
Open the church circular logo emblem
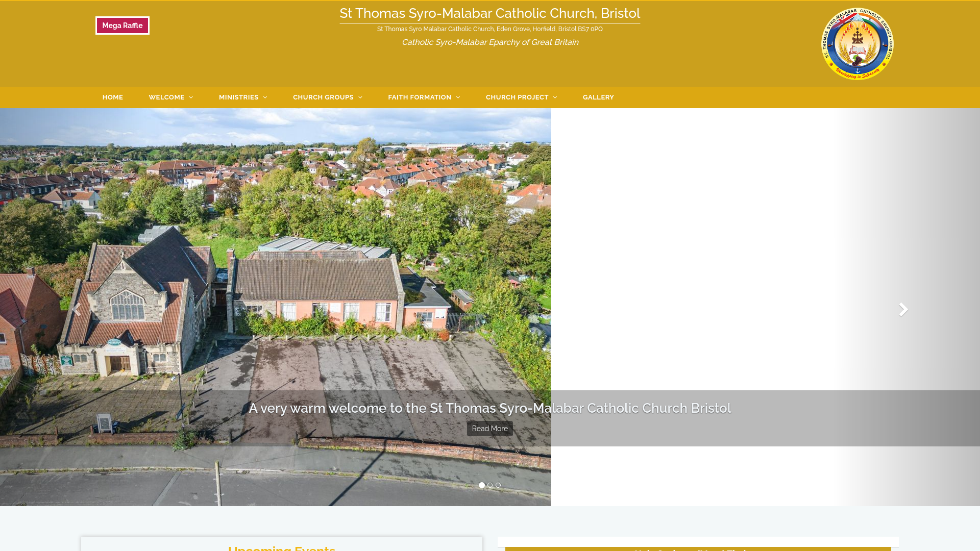(857, 44)
